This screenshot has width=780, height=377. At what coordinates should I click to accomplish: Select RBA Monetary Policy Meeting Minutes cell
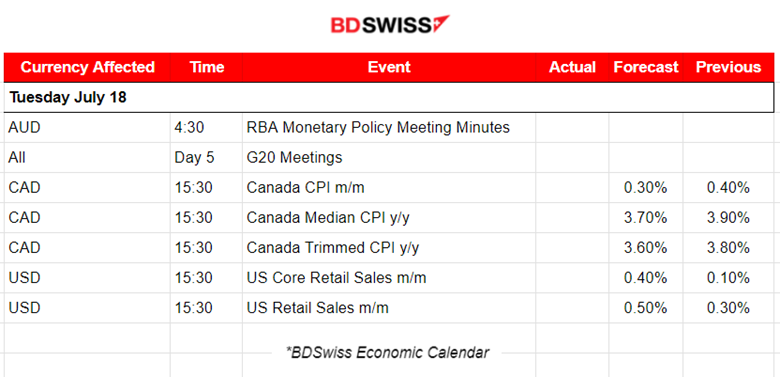[378, 128]
